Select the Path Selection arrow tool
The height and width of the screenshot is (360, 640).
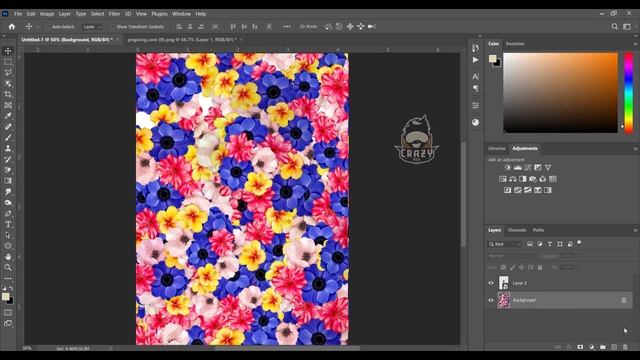[8, 235]
